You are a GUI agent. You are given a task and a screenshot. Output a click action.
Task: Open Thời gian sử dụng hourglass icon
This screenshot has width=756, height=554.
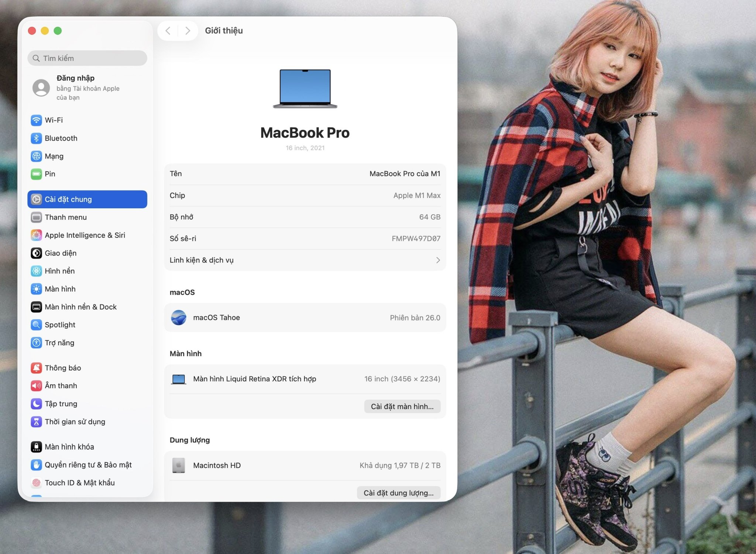click(36, 422)
